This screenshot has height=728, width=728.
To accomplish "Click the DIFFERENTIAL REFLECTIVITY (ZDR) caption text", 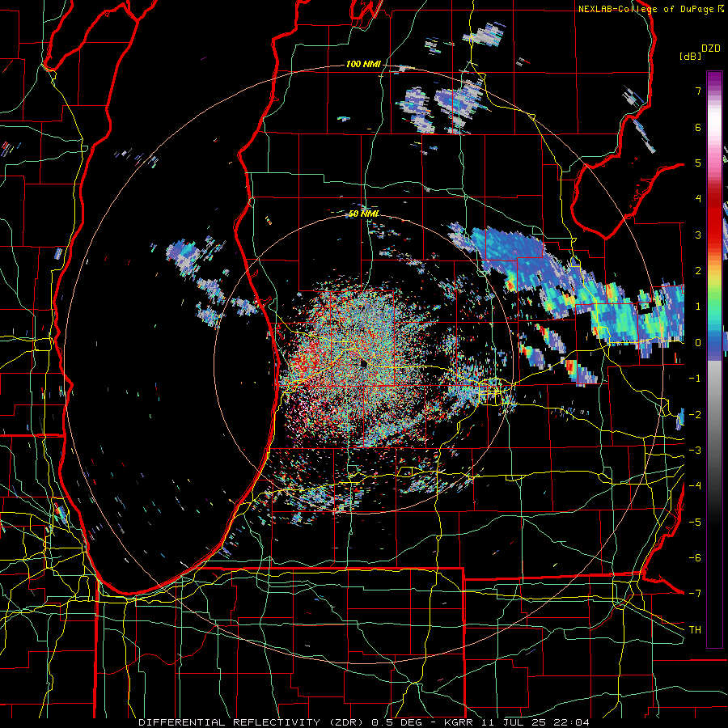I will 252,722.
